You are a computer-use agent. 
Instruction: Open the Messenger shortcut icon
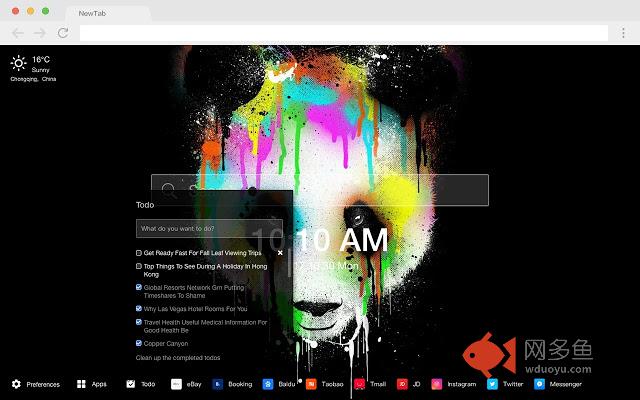point(539,384)
